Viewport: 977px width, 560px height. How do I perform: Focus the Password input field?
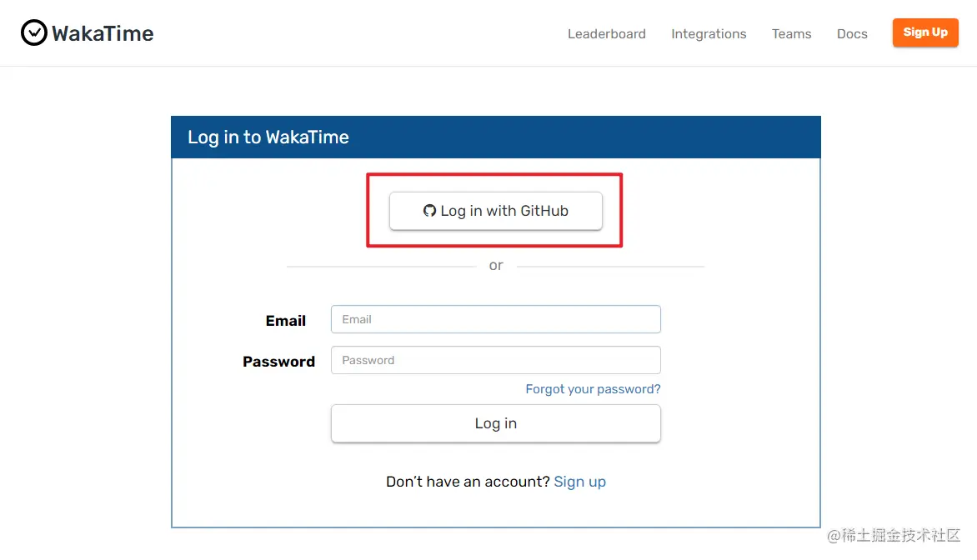click(x=495, y=360)
